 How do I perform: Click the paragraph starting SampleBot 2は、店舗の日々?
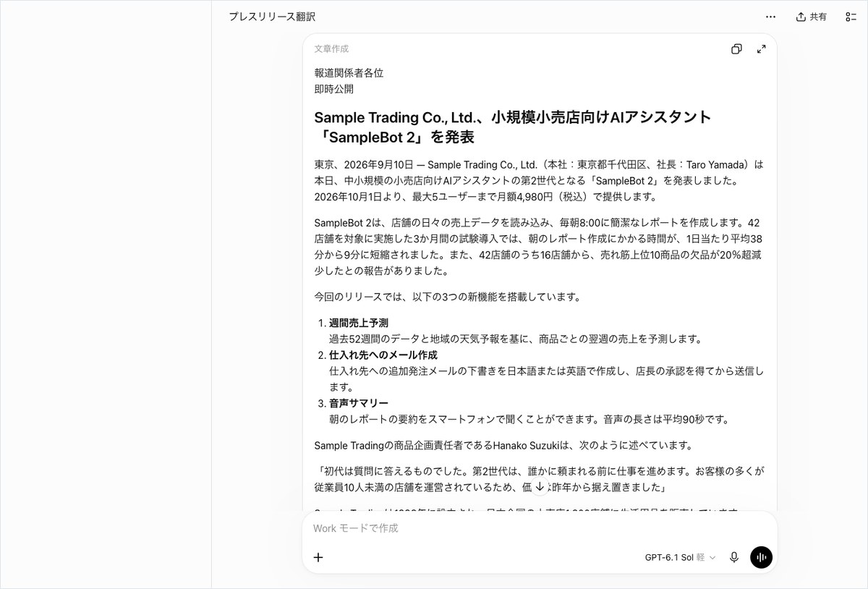pyautogui.click(x=539, y=247)
